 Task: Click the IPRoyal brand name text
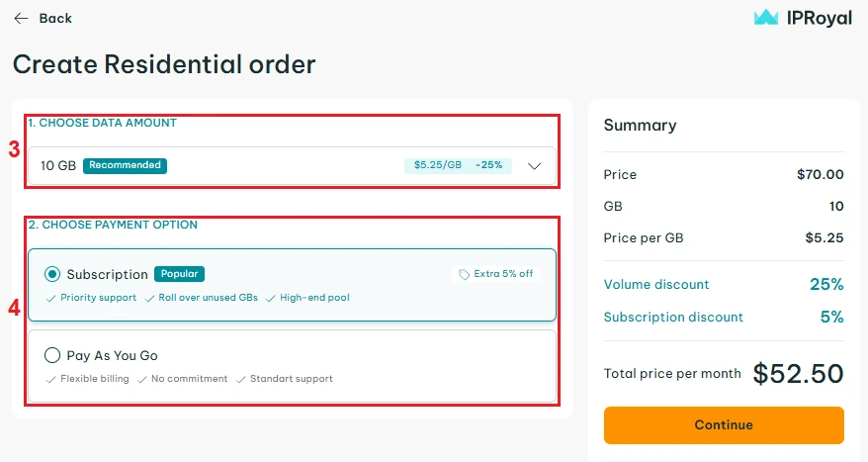click(x=818, y=18)
